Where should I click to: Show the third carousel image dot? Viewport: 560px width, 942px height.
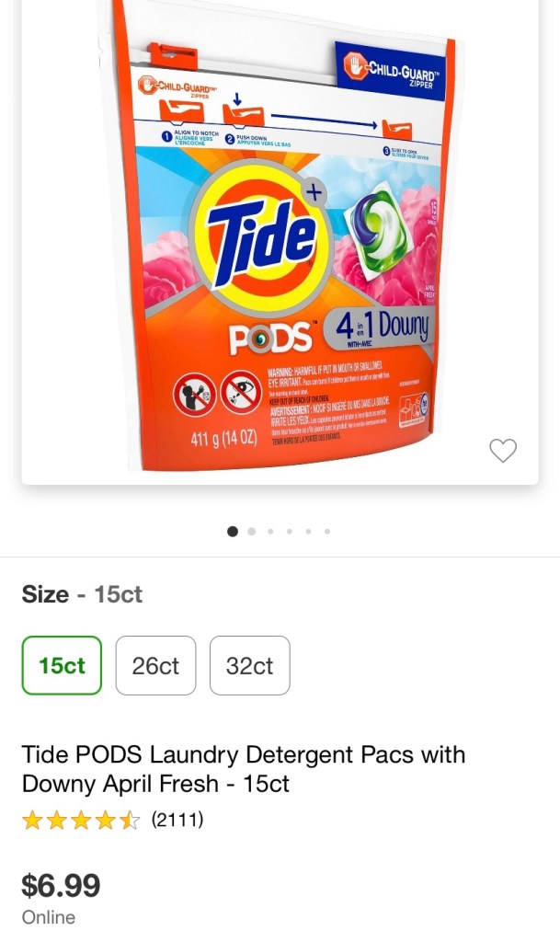(x=270, y=531)
